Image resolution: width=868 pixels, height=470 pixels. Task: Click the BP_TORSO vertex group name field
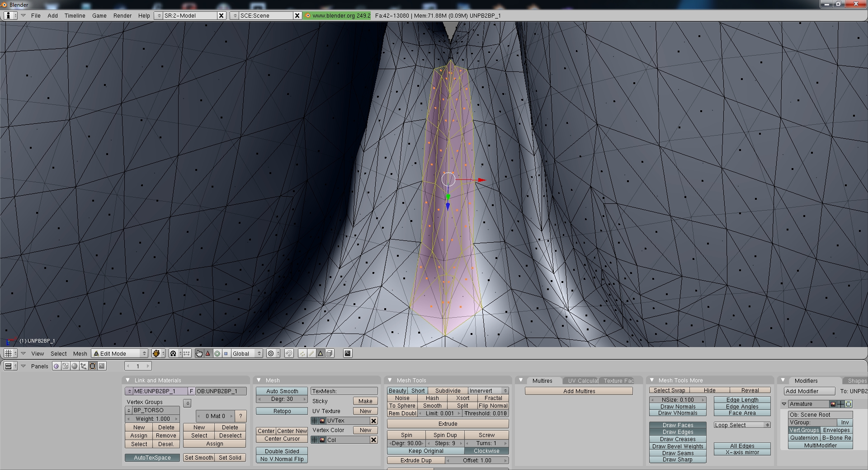pos(156,410)
